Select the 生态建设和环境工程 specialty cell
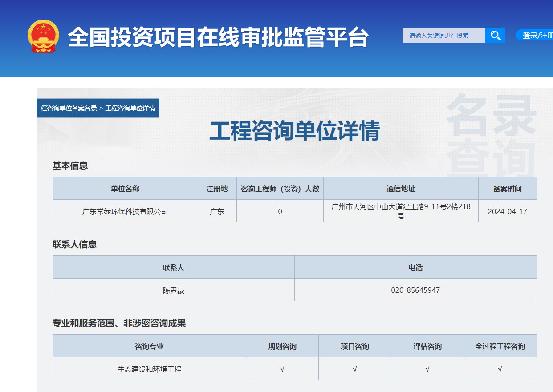This screenshot has width=553, height=392. (149, 369)
